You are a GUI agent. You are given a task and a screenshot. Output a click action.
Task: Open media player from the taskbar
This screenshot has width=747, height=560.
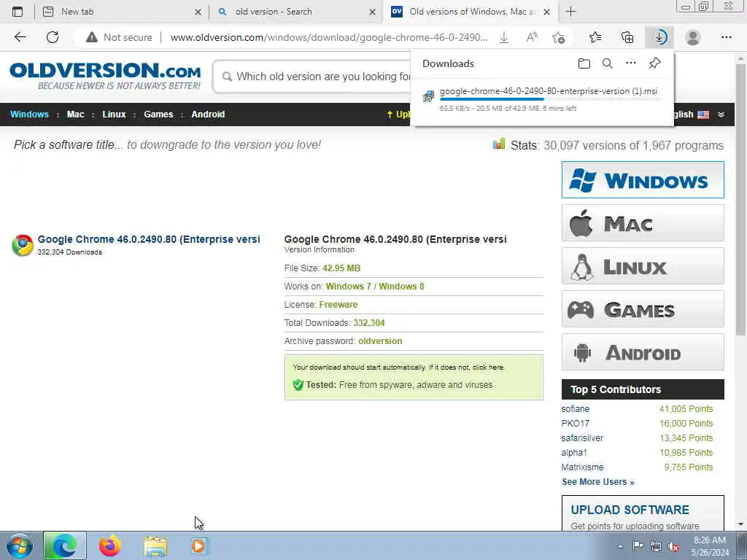pos(198,545)
